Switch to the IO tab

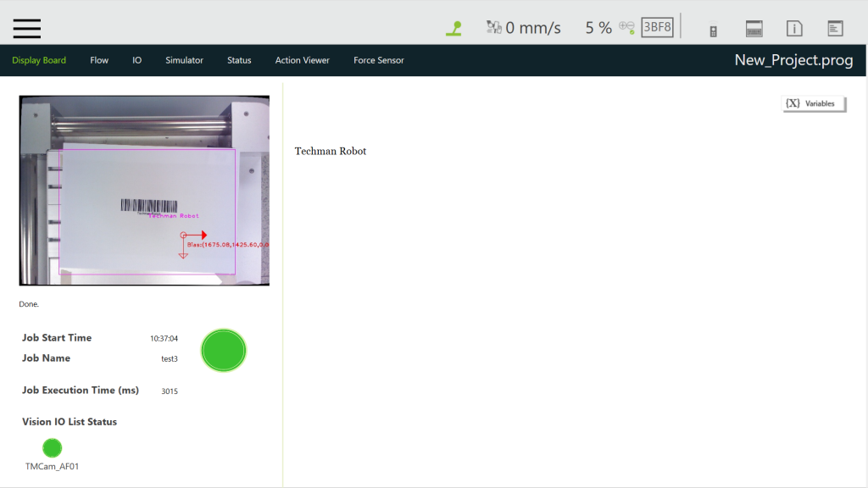coord(136,60)
